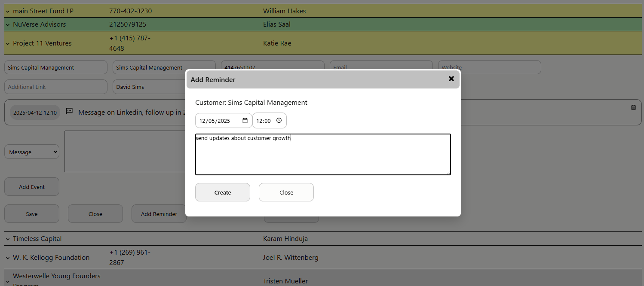The height and width of the screenshot is (286, 644).
Task: Click the Additional Link input field
Action: pos(56,87)
